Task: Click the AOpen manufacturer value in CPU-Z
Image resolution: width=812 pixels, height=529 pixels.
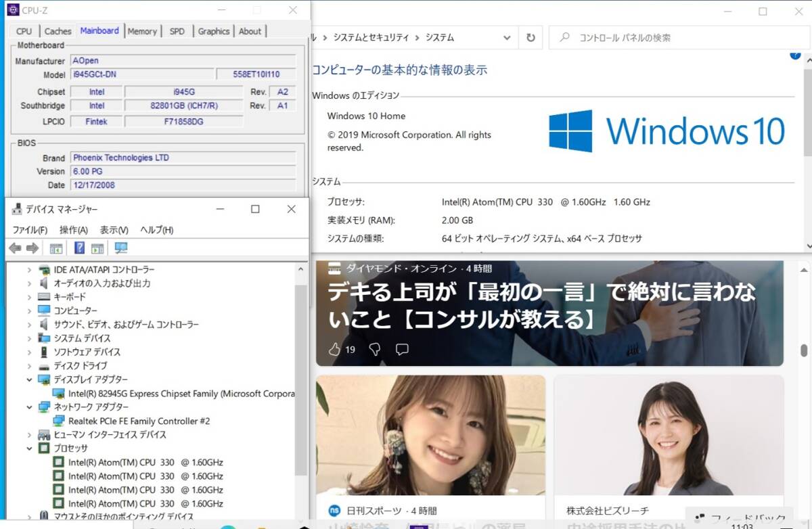Action: (183, 61)
